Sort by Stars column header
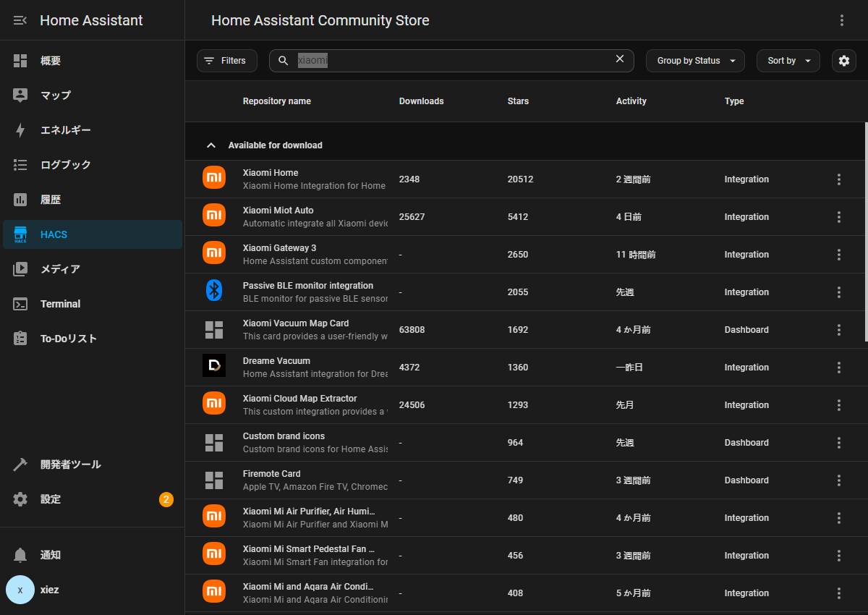Viewport: 868px width, 615px height. tap(518, 101)
